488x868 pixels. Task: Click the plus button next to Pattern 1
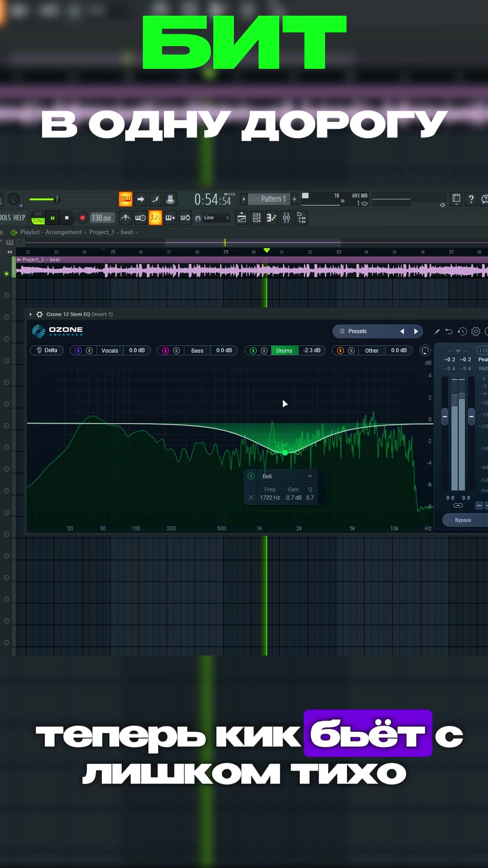coord(294,199)
